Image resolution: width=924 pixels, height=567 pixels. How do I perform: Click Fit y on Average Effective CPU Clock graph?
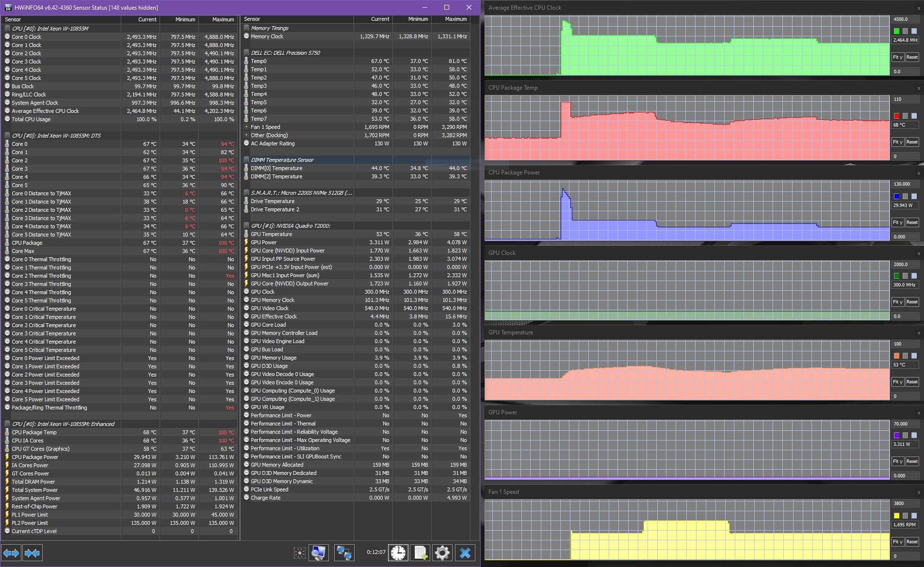coord(898,57)
